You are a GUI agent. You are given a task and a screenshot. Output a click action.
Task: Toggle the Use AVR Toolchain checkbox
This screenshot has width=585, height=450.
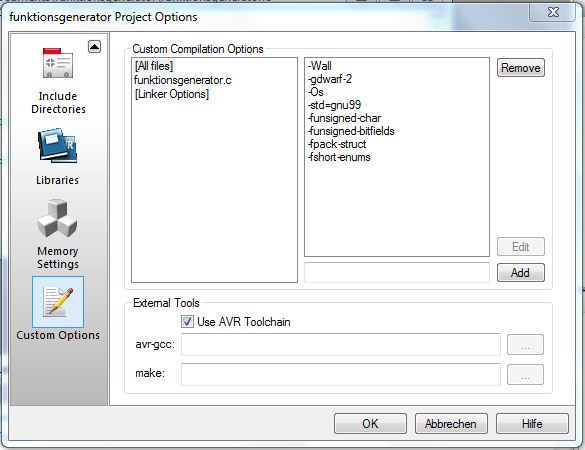[187, 322]
